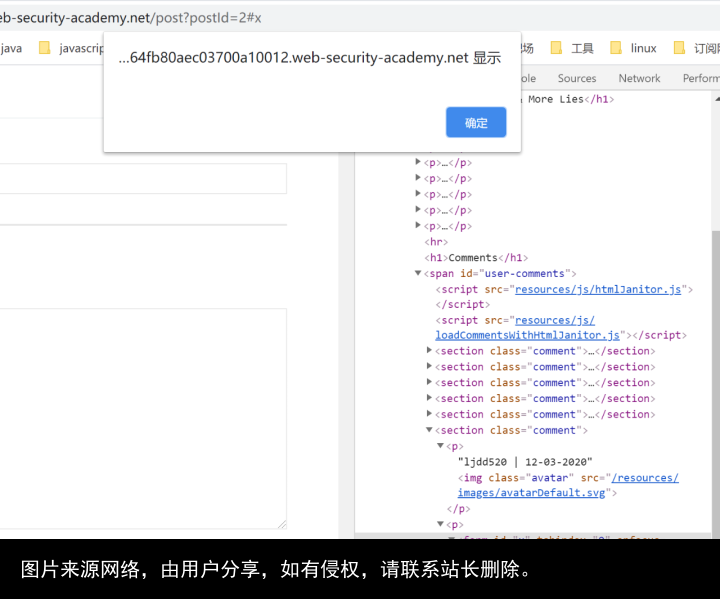
Task: Open the loadCommentsWithHtmlJanitor.js script link
Action: click(x=527, y=335)
